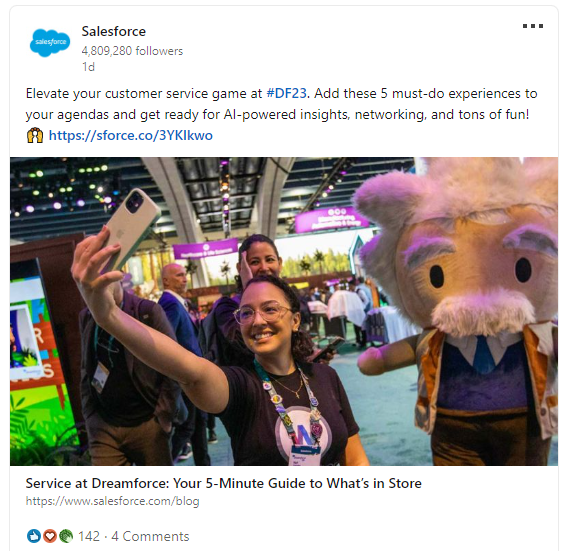The image size is (582, 551).
Task: Open the three-dot post options menu
Action: (x=533, y=26)
